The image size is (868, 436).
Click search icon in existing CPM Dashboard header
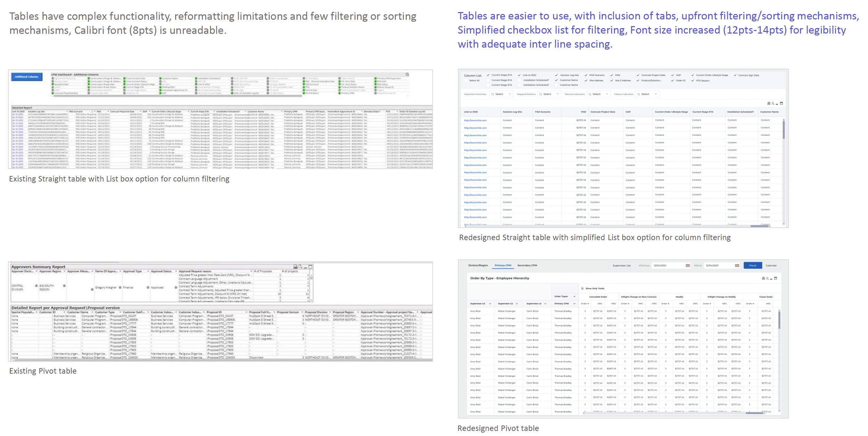pos(407,75)
